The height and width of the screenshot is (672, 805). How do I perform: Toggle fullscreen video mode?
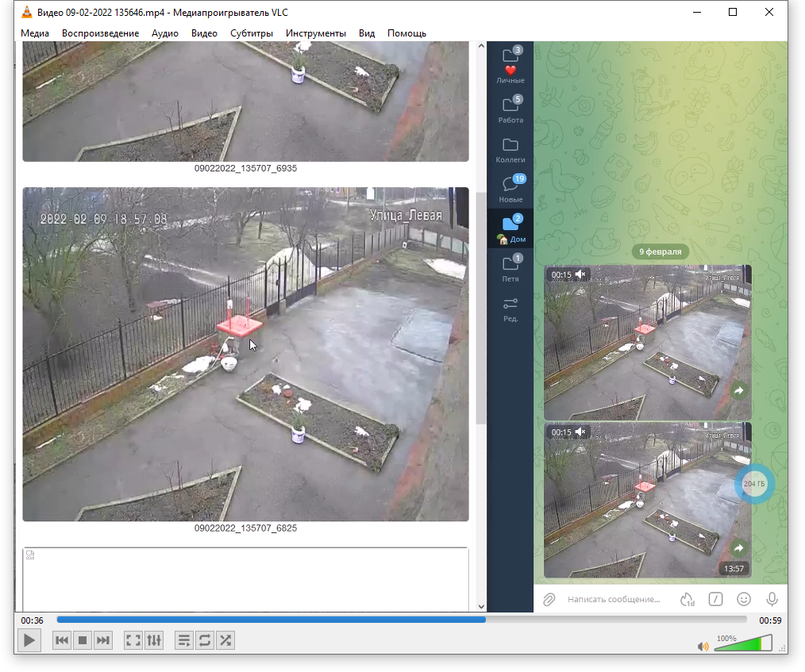pyautogui.click(x=133, y=640)
